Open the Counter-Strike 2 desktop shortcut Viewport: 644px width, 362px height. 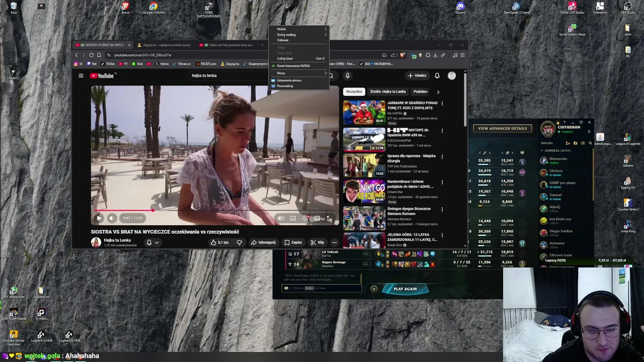point(627,204)
